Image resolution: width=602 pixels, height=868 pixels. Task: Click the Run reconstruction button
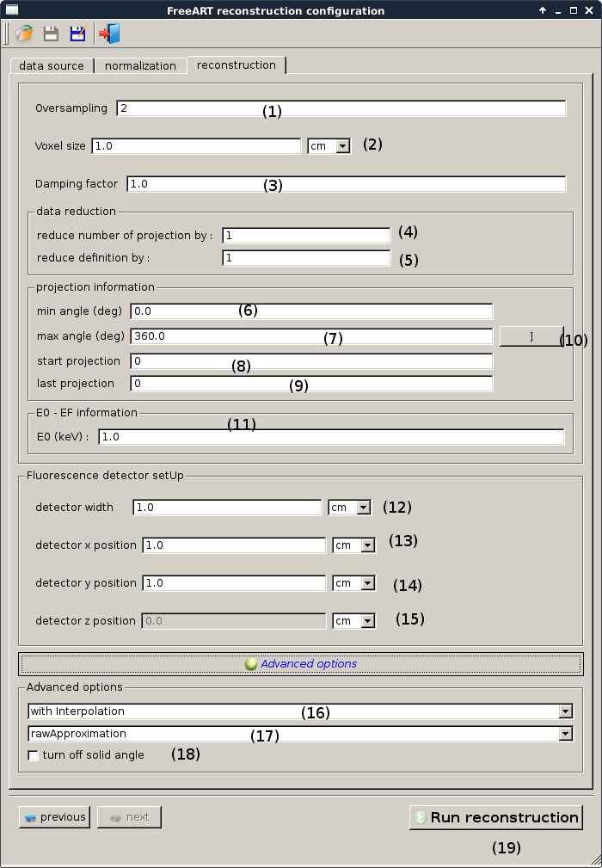[x=495, y=817]
